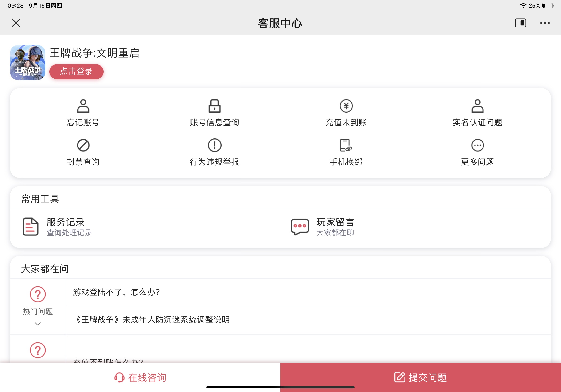Select the 行为违规举报 label
The width and height of the screenshot is (561, 392).
click(214, 162)
